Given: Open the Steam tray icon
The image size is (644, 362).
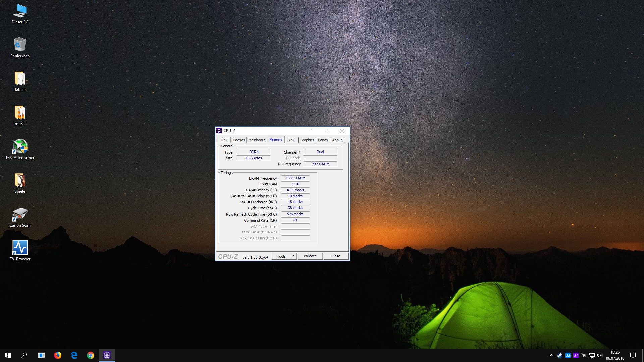Looking at the screenshot, I should [559, 355].
